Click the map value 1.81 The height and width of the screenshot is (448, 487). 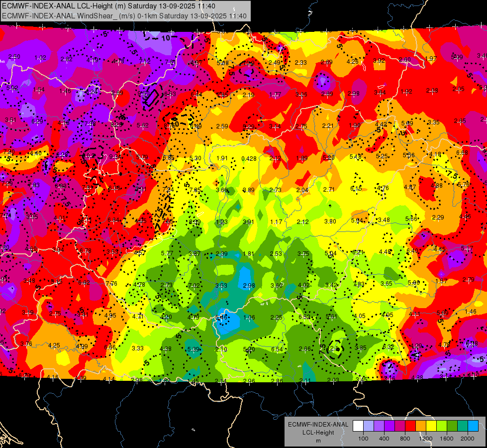[x=248, y=254]
